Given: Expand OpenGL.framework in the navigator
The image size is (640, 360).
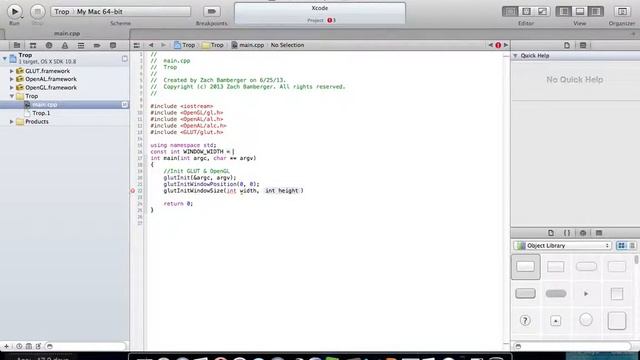Looking at the screenshot, I should tap(12, 88).
